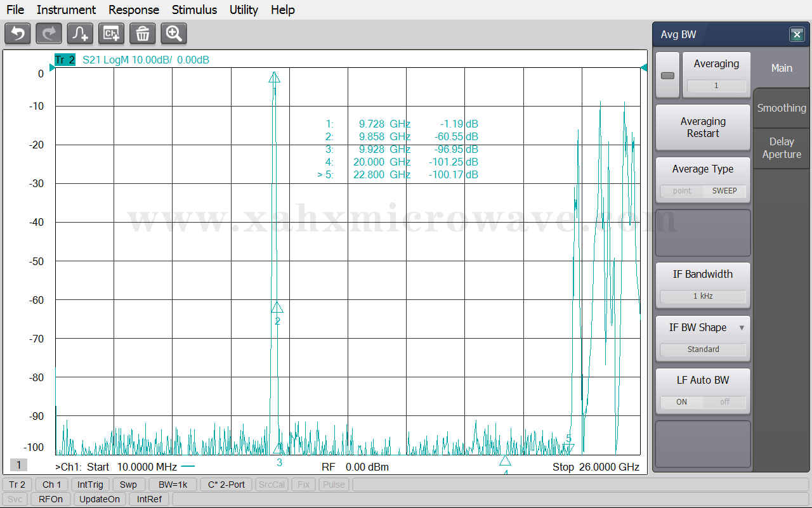Toggle Average Type between point and SWEEP

[703, 191]
